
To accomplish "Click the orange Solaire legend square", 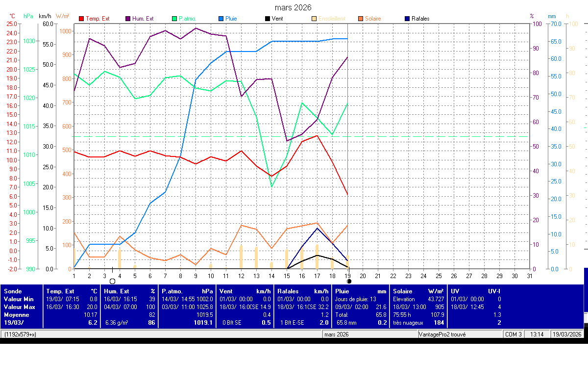I will point(360,19).
